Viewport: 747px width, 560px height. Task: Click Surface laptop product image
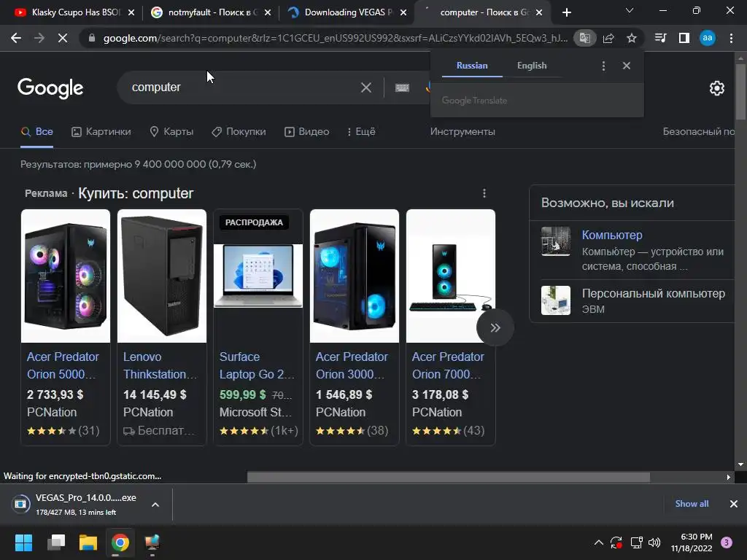tap(258, 276)
